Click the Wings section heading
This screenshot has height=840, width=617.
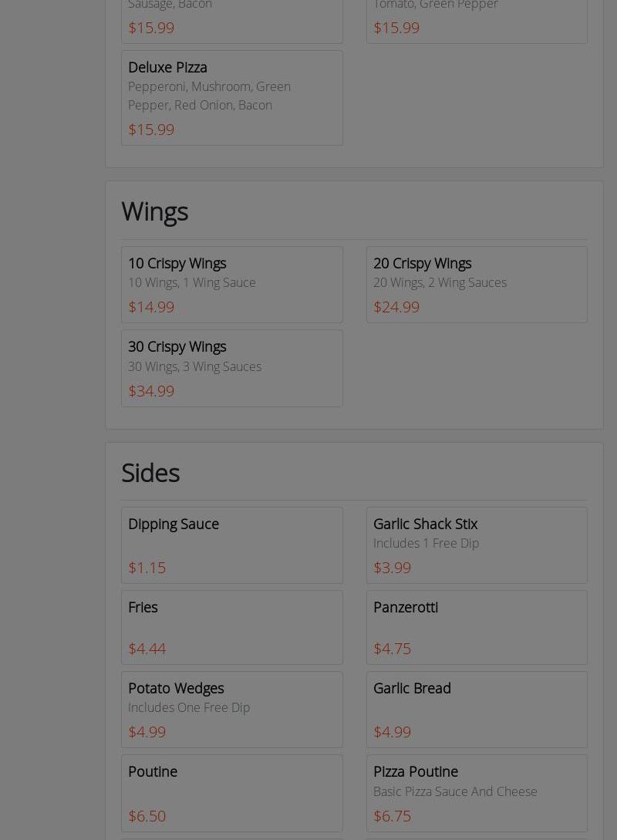click(154, 211)
